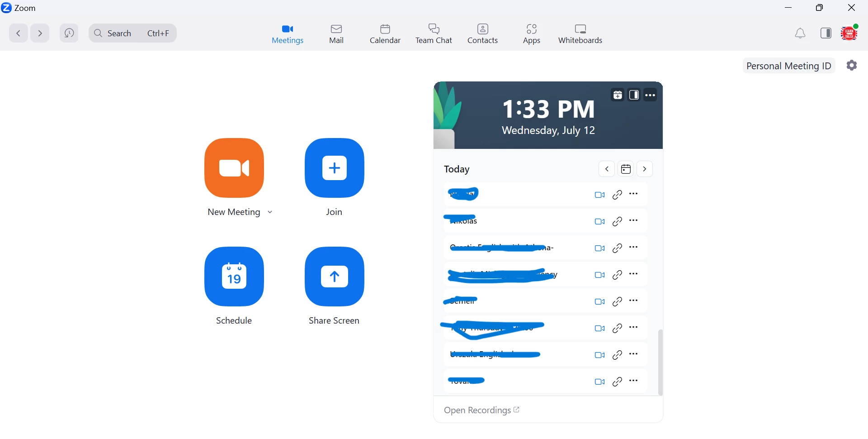The height and width of the screenshot is (439, 868).
Task: Click the 1:33 PM clock banner
Action: point(548,116)
